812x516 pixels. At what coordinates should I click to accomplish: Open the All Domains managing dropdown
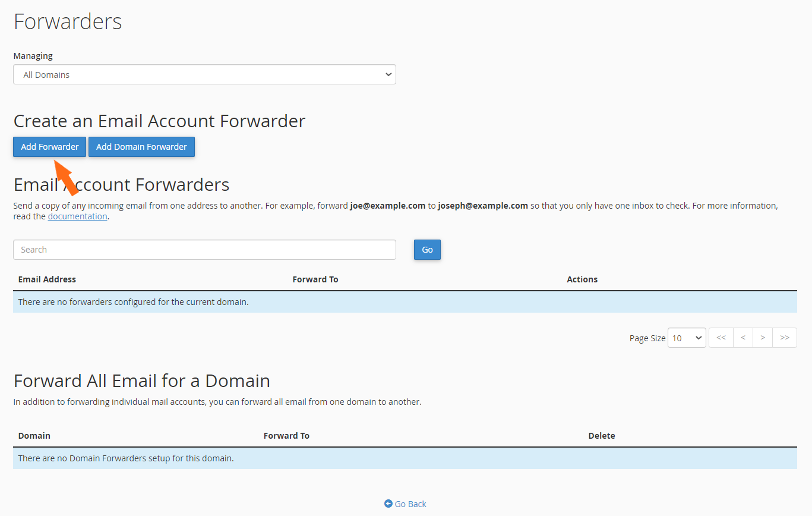pyautogui.click(x=204, y=74)
